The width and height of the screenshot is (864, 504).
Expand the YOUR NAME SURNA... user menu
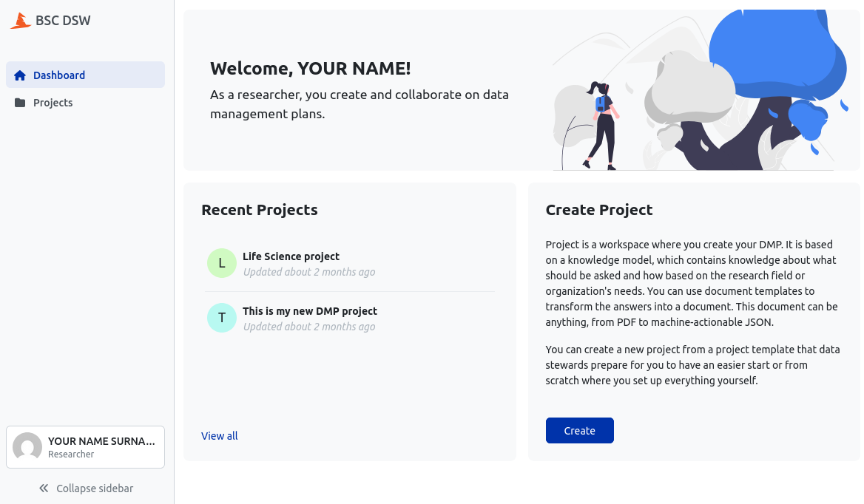pos(101,441)
